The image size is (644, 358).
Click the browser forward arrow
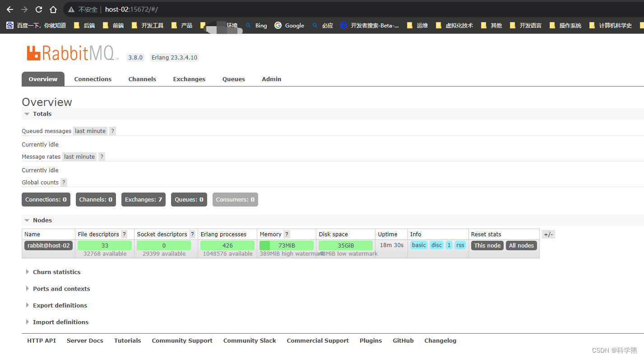pos(24,9)
